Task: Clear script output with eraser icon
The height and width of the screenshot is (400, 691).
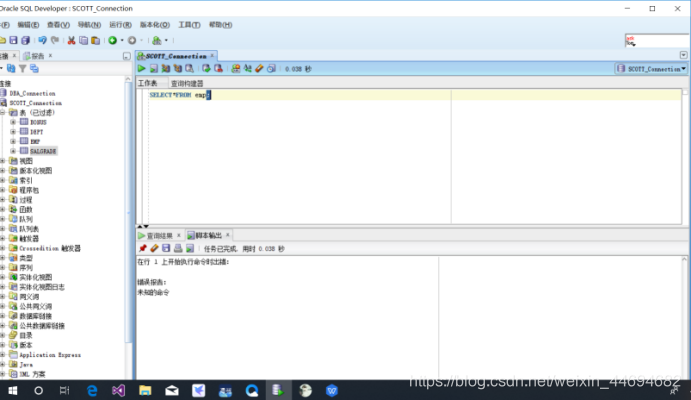Action: [x=154, y=248]
